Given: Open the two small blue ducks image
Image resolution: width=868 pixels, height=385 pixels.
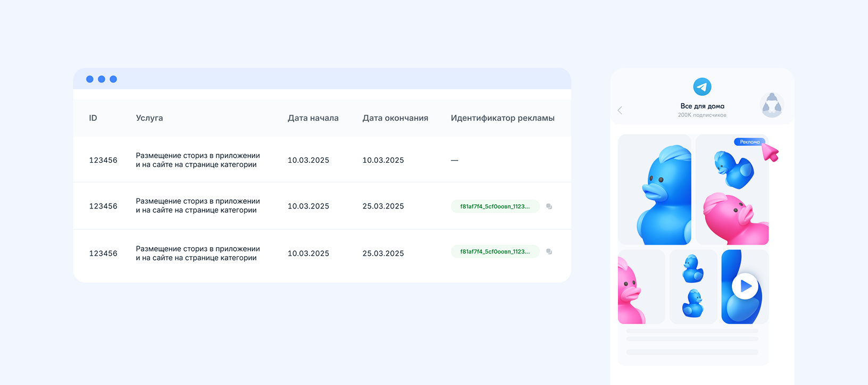Looking at the screenshot, I should 693,287.
